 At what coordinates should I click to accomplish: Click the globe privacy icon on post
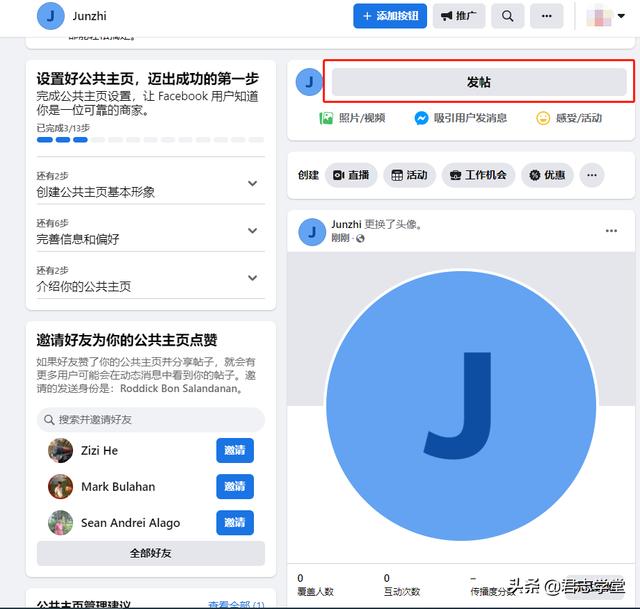360,238
